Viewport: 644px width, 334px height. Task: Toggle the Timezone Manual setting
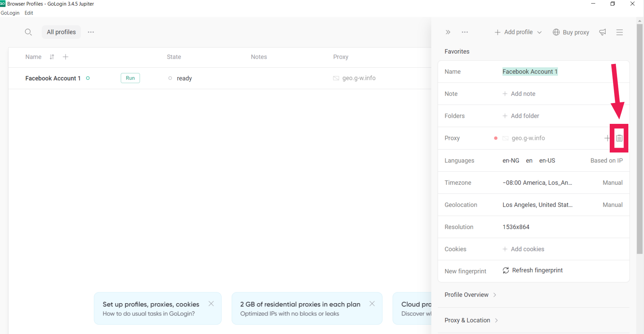(x=613, y=183)
